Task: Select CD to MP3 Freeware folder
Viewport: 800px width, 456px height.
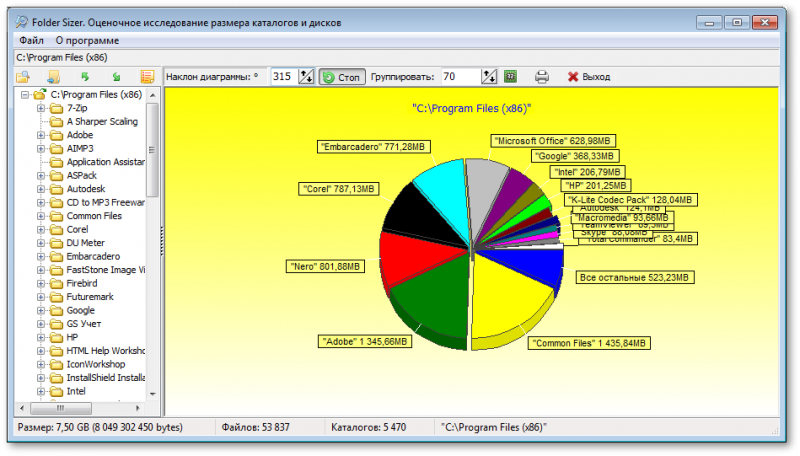Action: pos(106,202)
